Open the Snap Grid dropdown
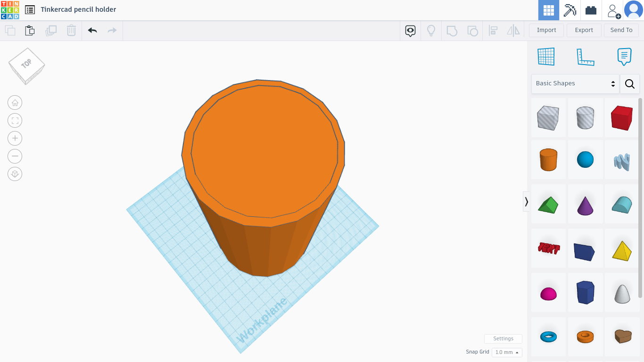The height and width of the screenshot is (362, 644). pyautogui.click(x=507, y=352)
